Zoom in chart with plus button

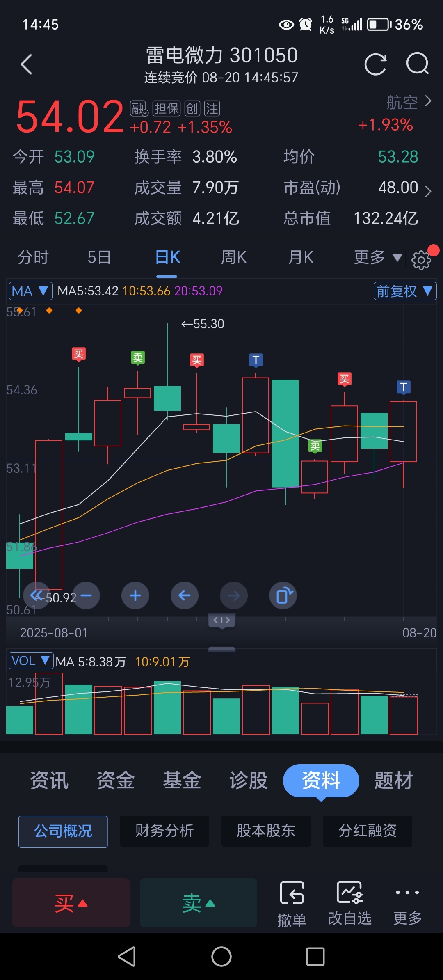point(135,595)
